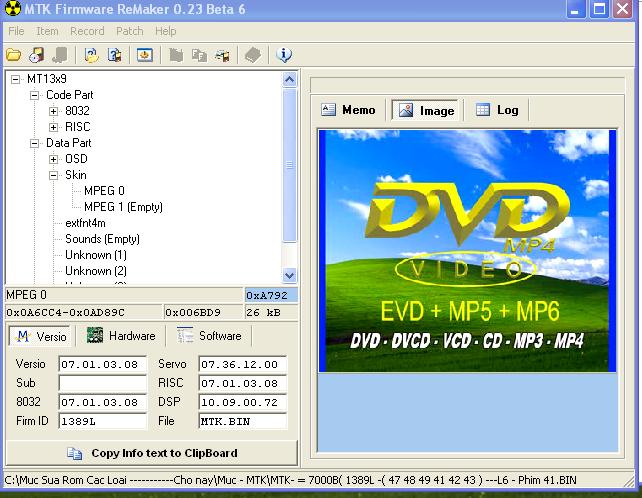The height and width of the screenshot is (498, 642).
Task: Click the load item toolbar icon with question mark
Action: tap(91, 54)
